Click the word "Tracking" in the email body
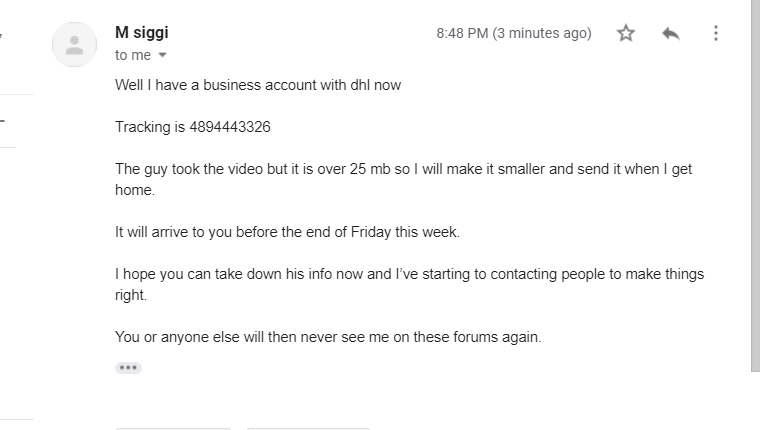Screen dimensions: 760x430 (x=143, y=127)
